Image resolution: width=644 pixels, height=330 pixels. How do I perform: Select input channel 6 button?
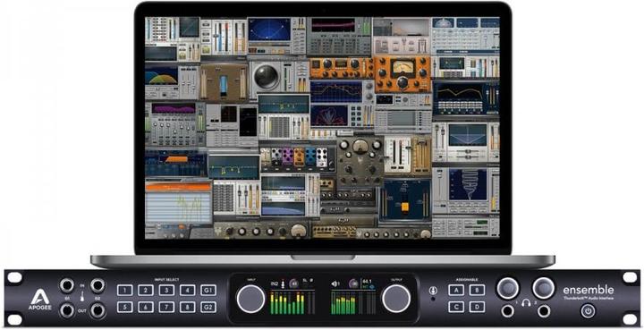[146, 307]
